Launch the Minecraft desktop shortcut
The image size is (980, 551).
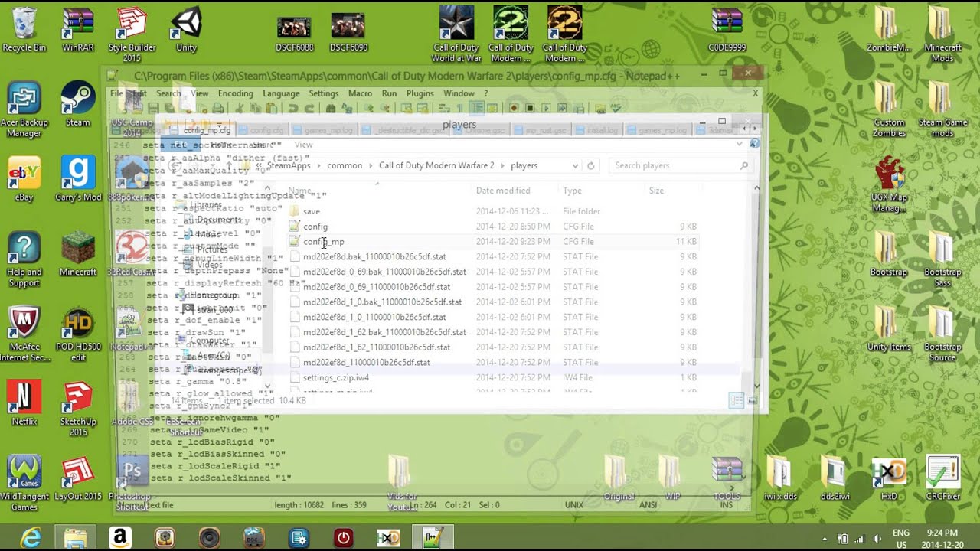78,254
